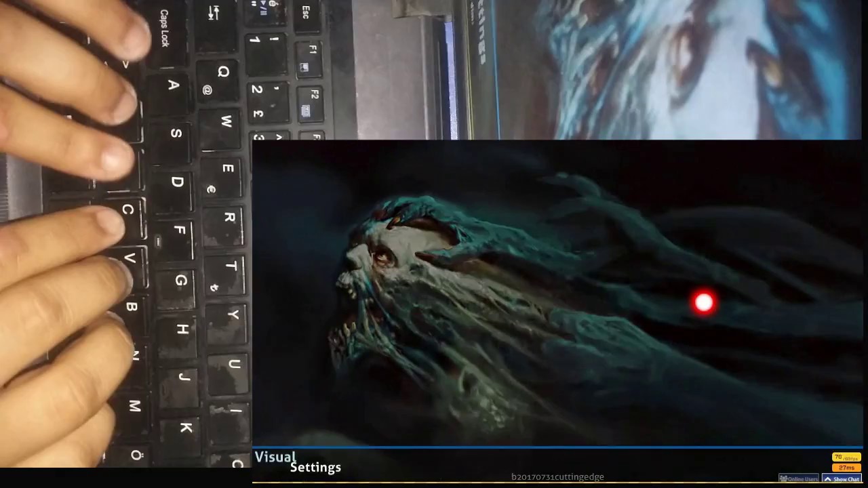Image resolution: width=868 pixels, height=488 pixels.
Task: Click the FPS counter badge
Action: coord(846,457)
